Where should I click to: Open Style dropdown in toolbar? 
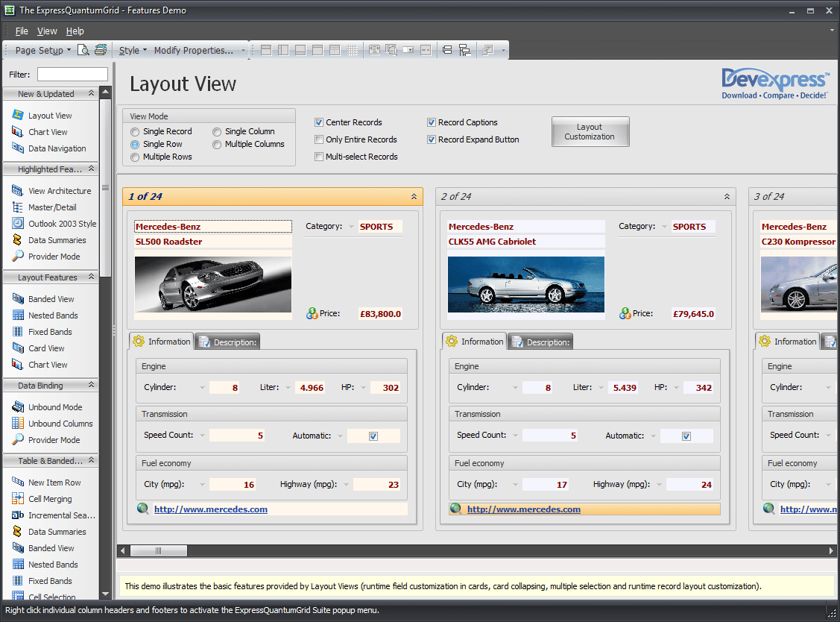pyautogui.click(x=133, y=50)
